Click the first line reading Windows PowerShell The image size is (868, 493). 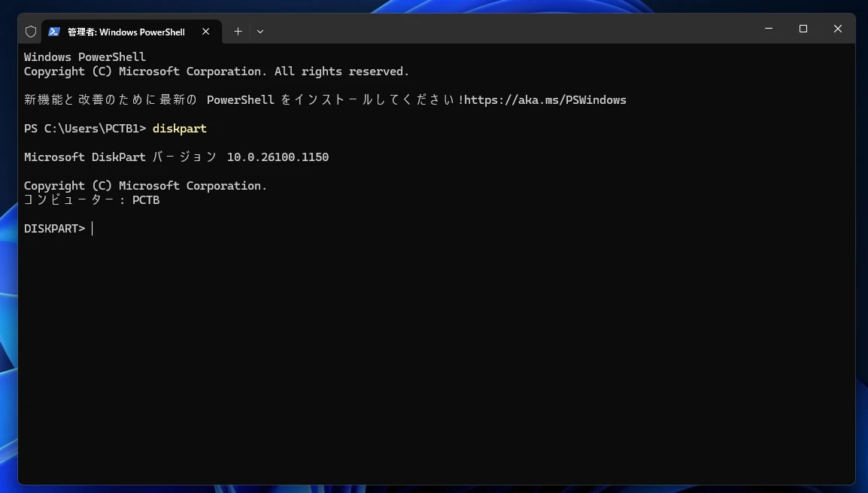[85, 57]
